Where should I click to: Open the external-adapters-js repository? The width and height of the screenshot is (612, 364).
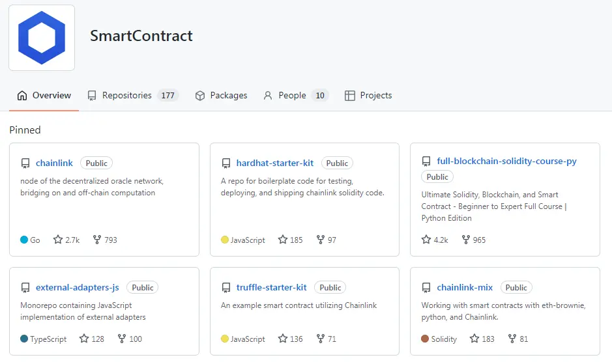(x=78, y=288)
